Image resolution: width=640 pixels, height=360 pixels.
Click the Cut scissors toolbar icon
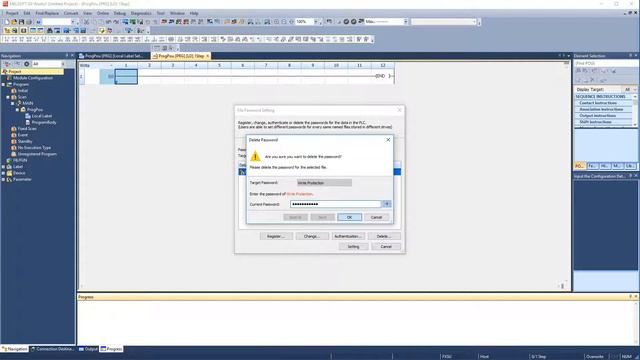(87, 22)
